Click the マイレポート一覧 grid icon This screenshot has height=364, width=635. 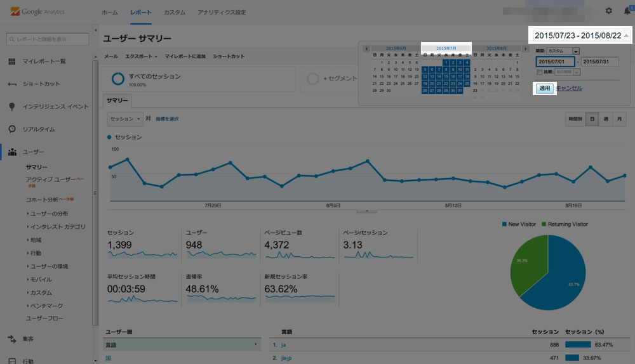(11, 62)
